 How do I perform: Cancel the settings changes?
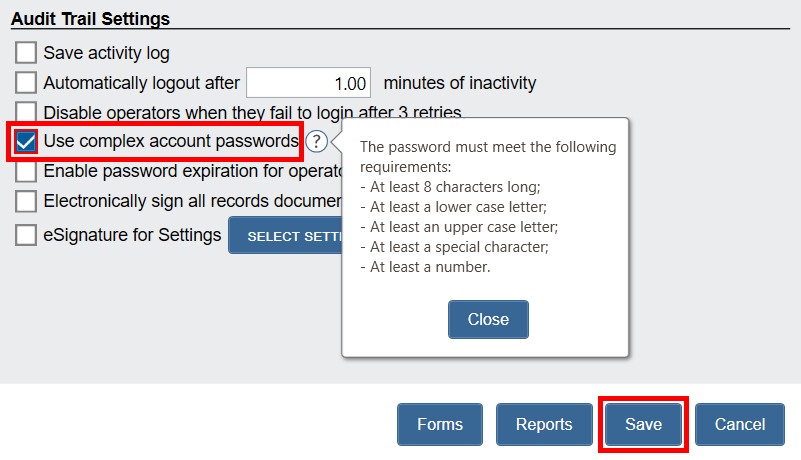[x=740, y=424]
